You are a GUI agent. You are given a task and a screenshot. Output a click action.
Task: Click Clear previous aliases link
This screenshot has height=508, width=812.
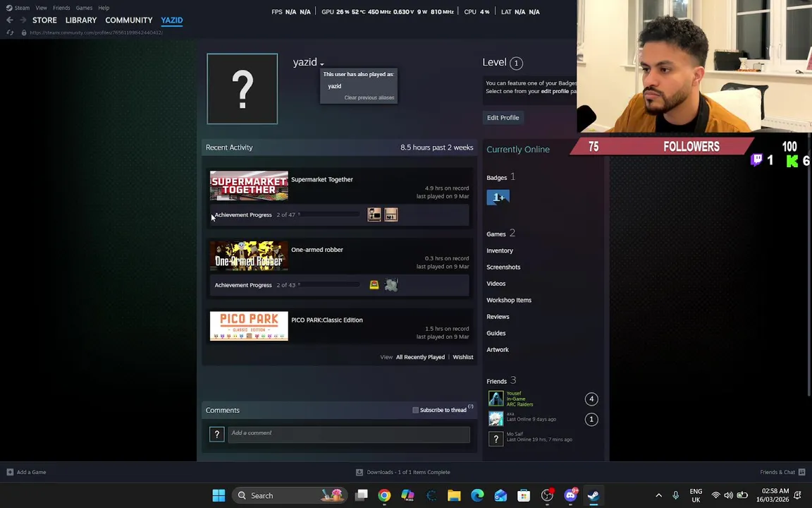pos(369,97)
